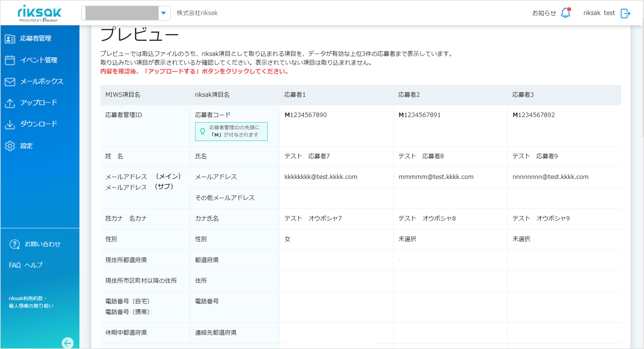
Task: Click the 現住所市区町村以降の住所 row label
Action: (x=141, y=281)
